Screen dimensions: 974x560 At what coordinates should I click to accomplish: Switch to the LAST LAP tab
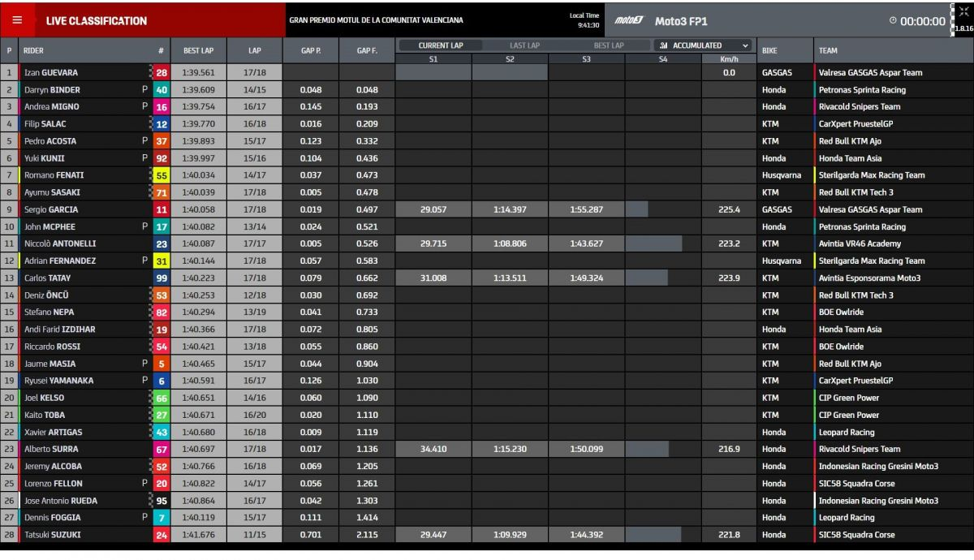(x=525, y=45)
